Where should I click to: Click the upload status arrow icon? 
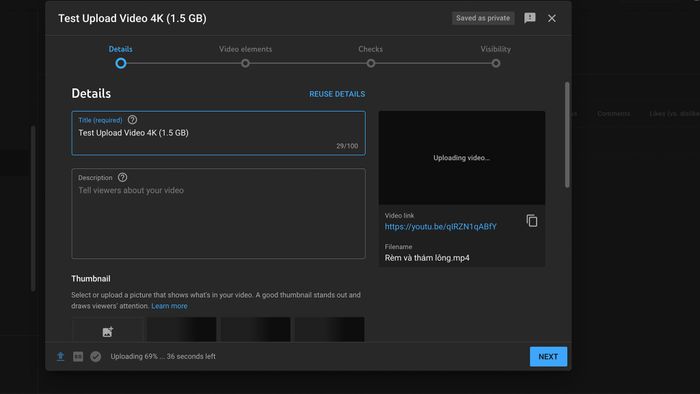coord(60,356)
